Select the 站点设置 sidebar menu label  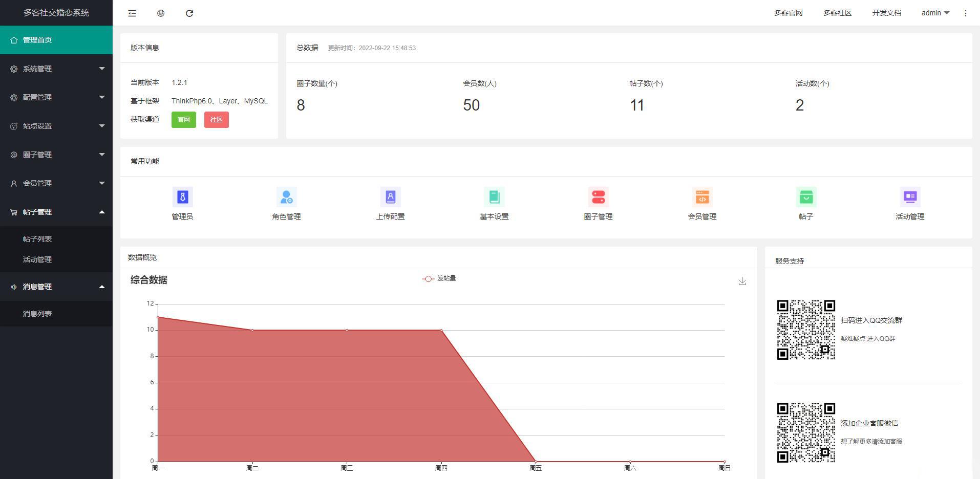pyautogui.click(x=37, y=126)
